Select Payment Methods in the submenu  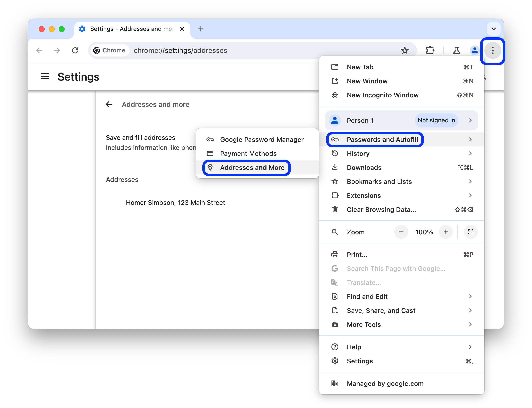[x=248, y=153]
